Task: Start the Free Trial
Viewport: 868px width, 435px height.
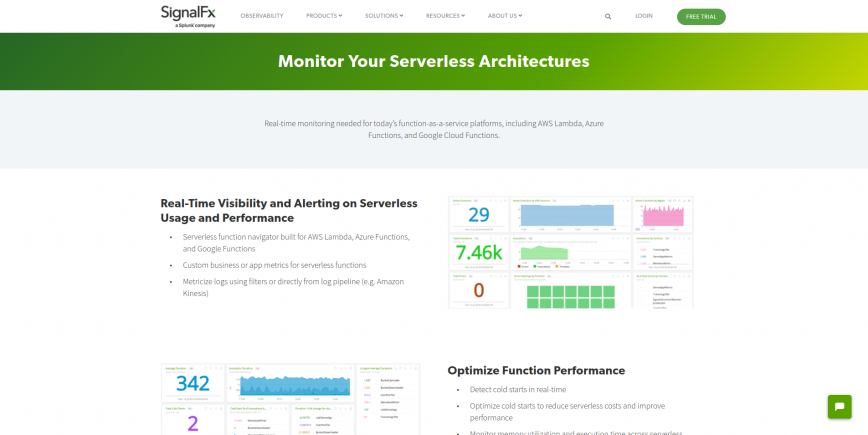Action: [701, 17]
